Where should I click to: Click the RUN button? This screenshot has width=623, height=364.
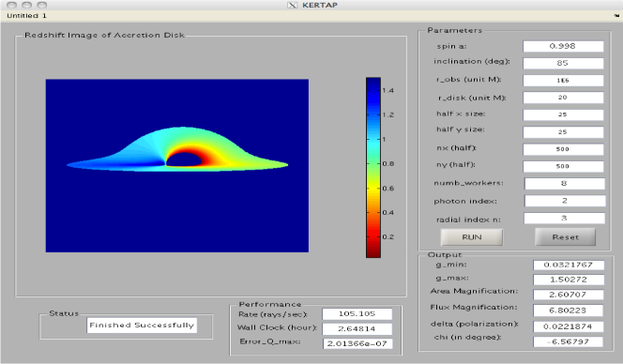pyautogui.click(x=472, y=237)
